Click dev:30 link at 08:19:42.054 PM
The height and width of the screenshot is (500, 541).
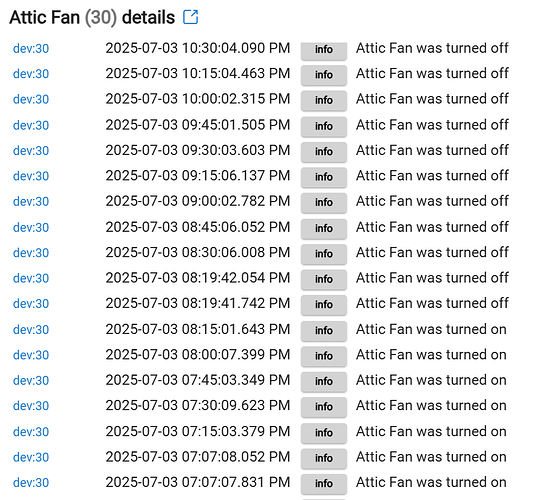click(31, 278)
